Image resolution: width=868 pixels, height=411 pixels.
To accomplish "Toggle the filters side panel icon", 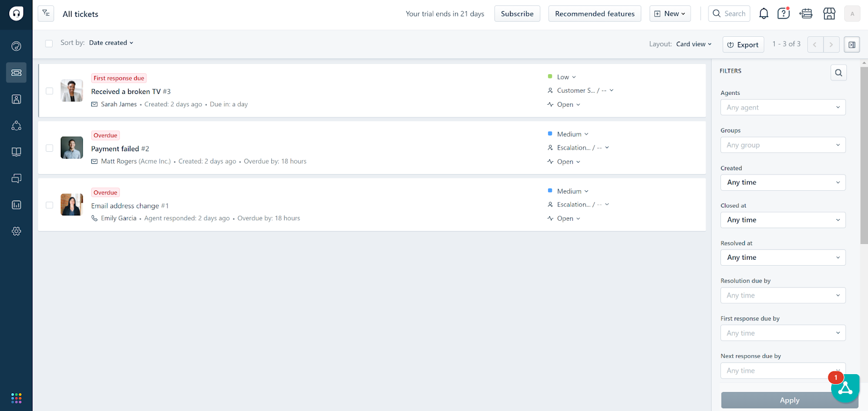I will [x=852, y=44].
